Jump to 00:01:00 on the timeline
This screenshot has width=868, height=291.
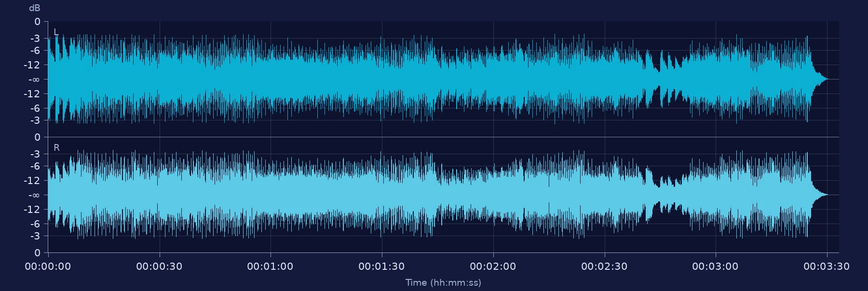(270, 266)
